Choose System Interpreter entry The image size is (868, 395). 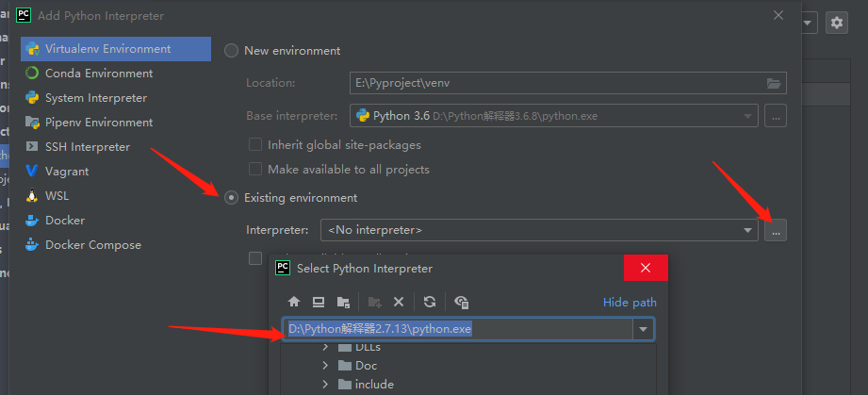pyautogui.click(x=96, y=97)
